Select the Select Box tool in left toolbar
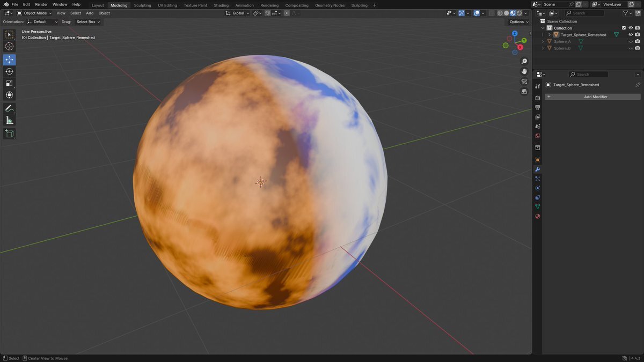 pyautogui.click(x=10, y=34)
